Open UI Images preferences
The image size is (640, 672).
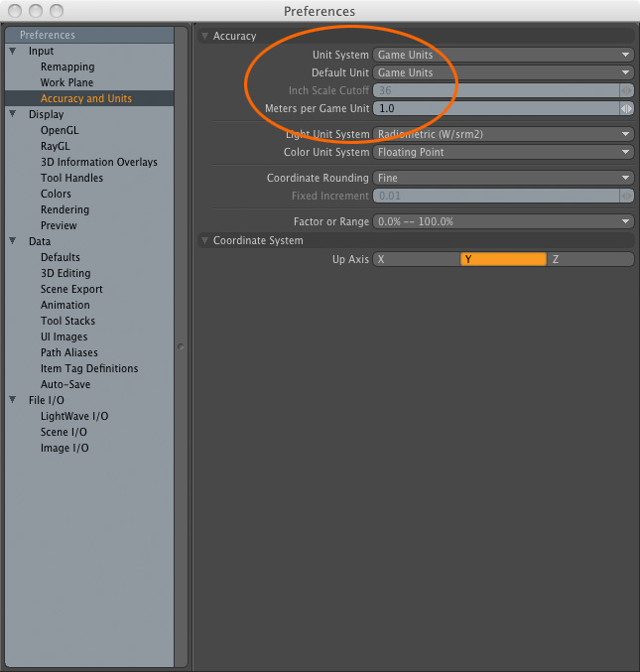pyautogui.click(x=64, y=336)
